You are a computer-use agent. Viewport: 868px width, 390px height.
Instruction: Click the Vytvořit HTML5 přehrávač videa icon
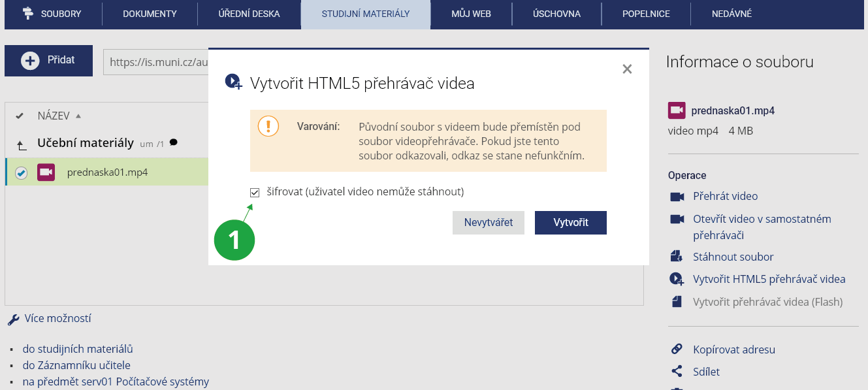677,279
